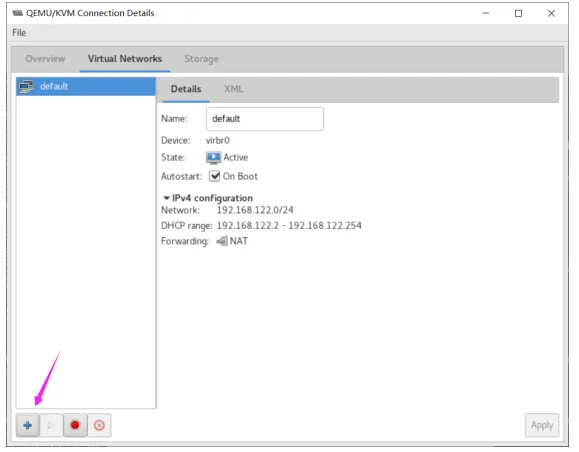Click the blue plus add network icon

(x=28, y=426)
